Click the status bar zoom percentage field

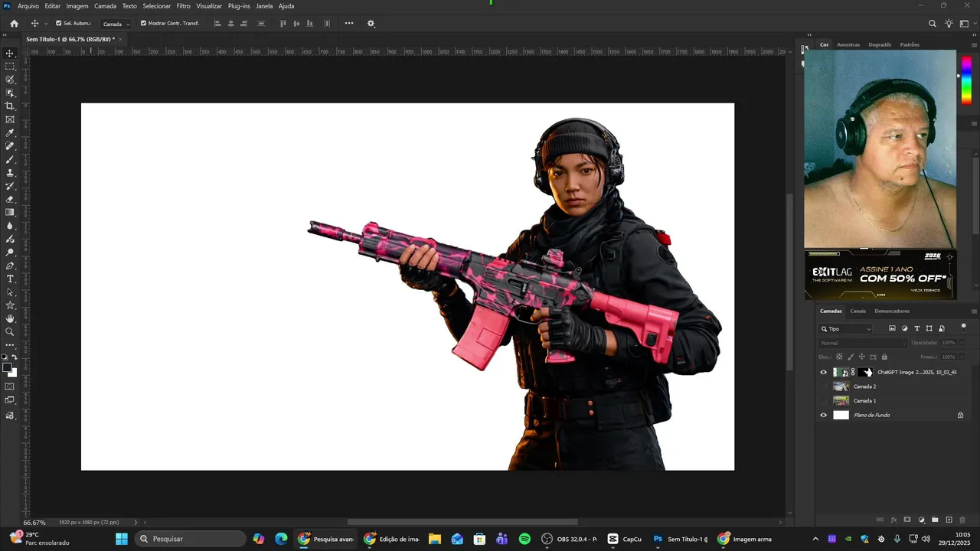pyautogui.click(x=34, y=522)
